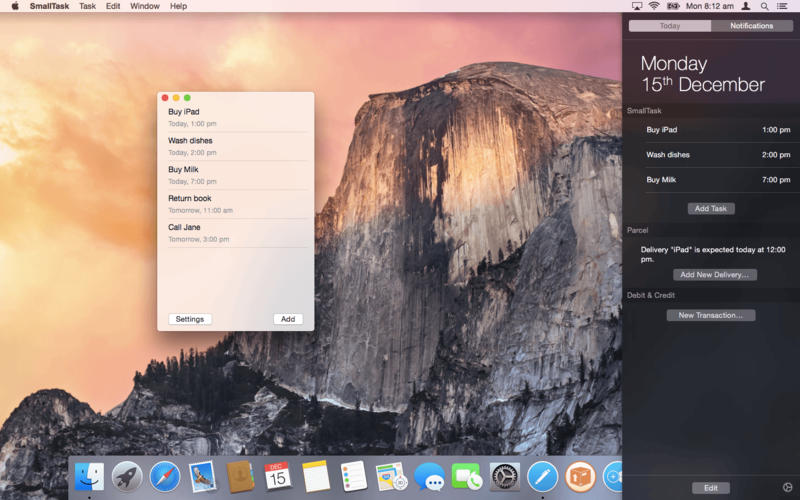Open Spotlight search in menu bar
800x500 pixels.
(x=767, y=6)
